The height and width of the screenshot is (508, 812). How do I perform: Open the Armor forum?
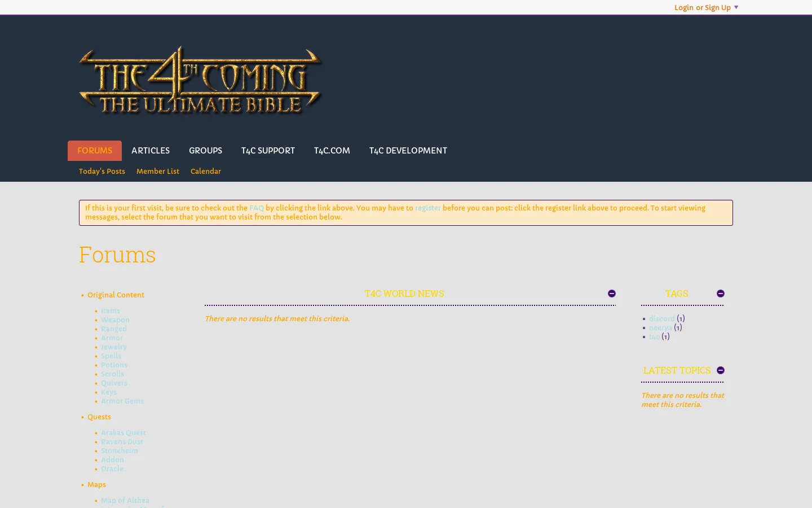pyautogui.click(x=112, y=338)
